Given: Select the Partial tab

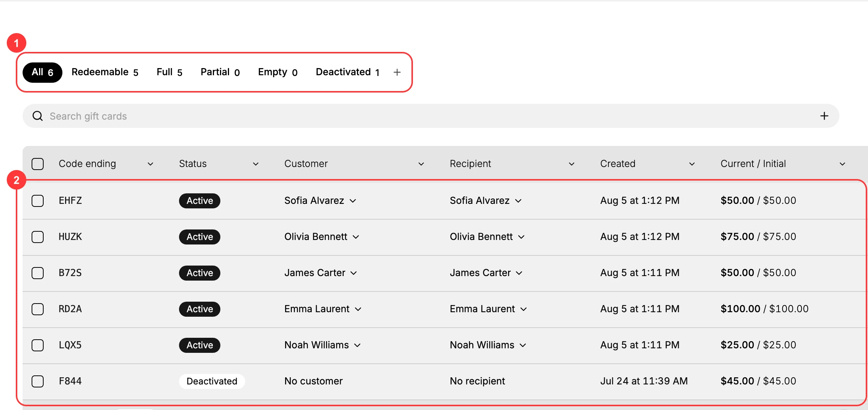Looking at the screenshot, I should [220, 72].
